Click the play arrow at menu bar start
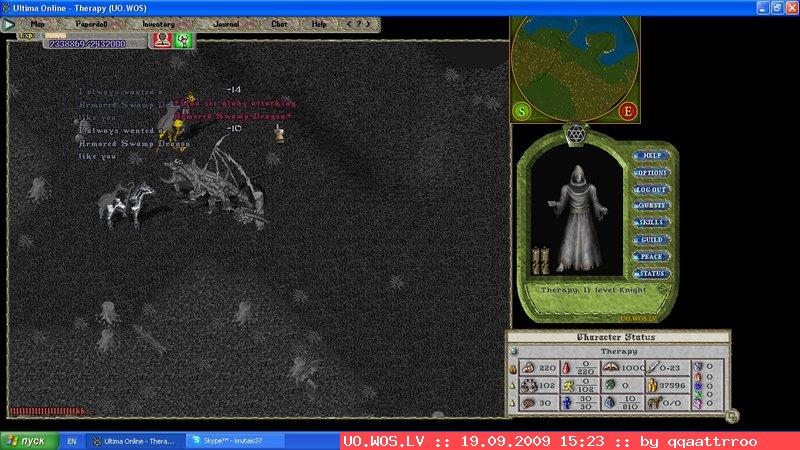Screen dimensions: 800x450 click(9, 24)
